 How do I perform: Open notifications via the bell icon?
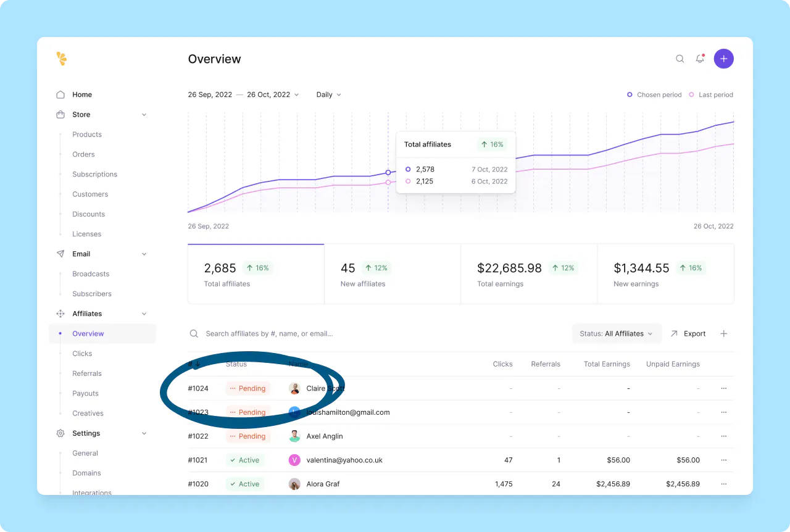(x=700, y=59)
